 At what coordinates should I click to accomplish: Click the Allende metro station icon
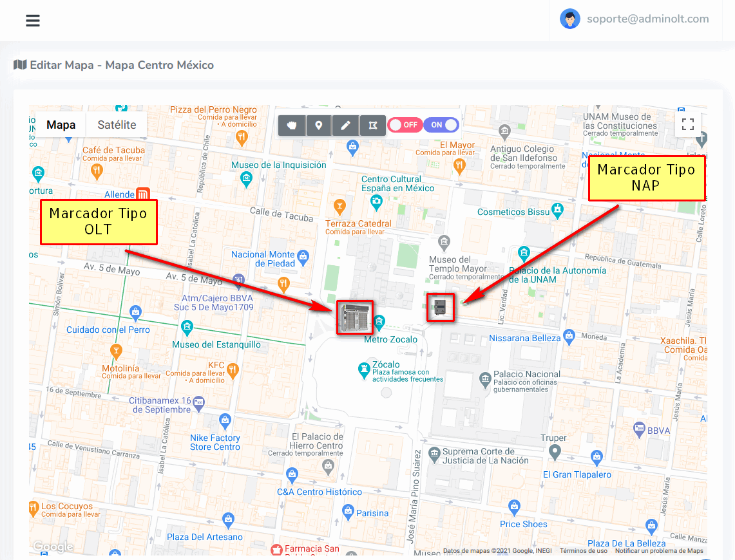143,194
